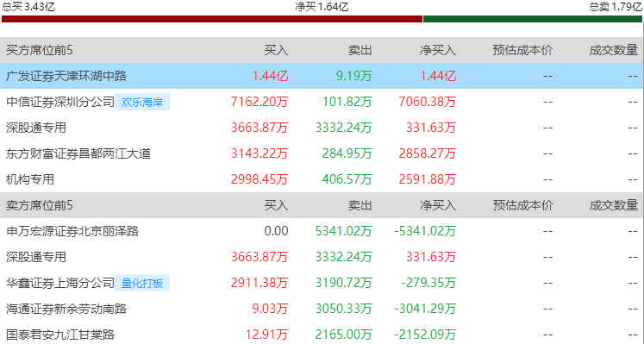Viewport: 644px width, 344px height.
Task: Click the 12.91万 buy value
Action: point(266,335)
